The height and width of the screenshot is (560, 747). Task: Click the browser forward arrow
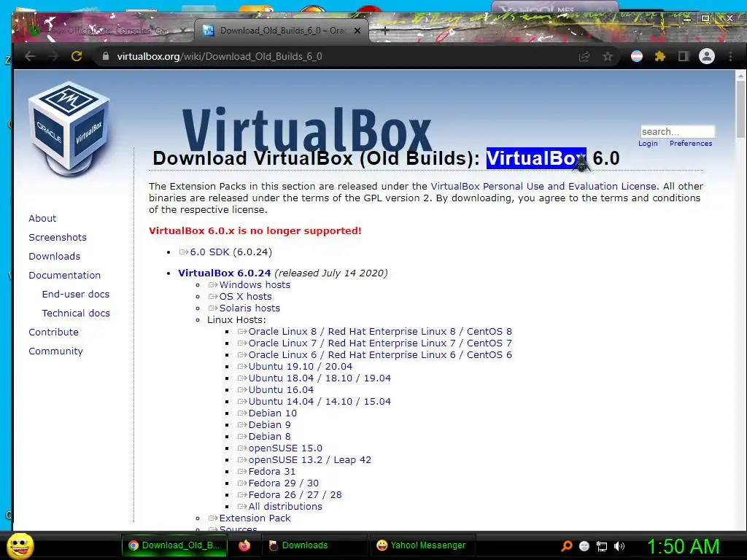pos(53,56)
